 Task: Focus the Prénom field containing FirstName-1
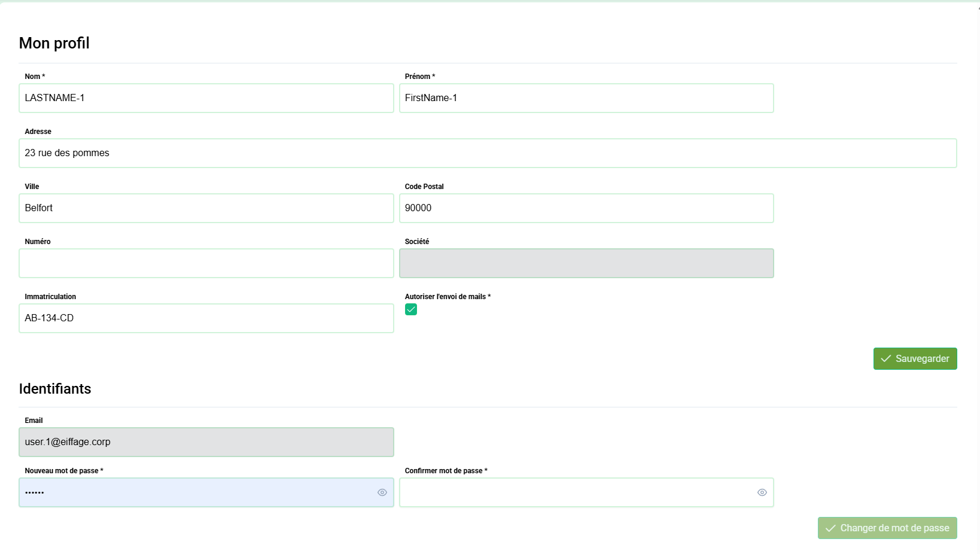point(586,98)
